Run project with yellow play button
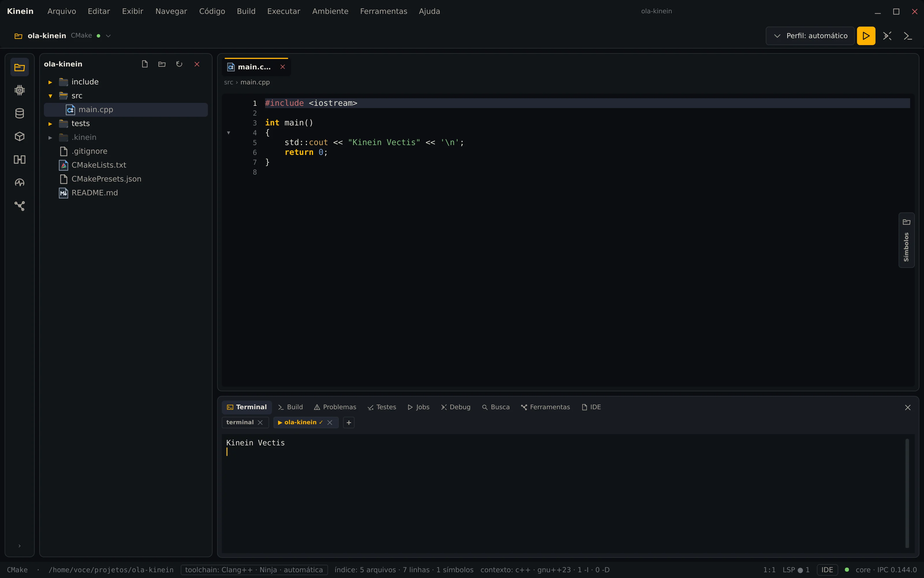 point(866,36)
